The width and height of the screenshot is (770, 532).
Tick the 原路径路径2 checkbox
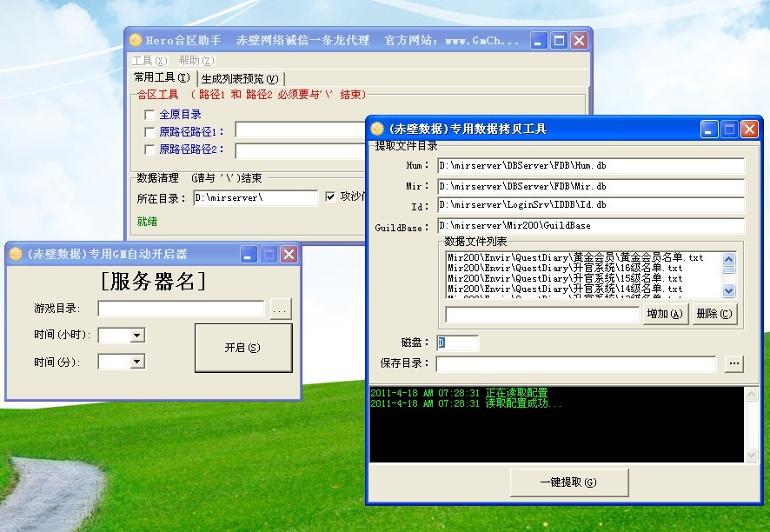149,150
